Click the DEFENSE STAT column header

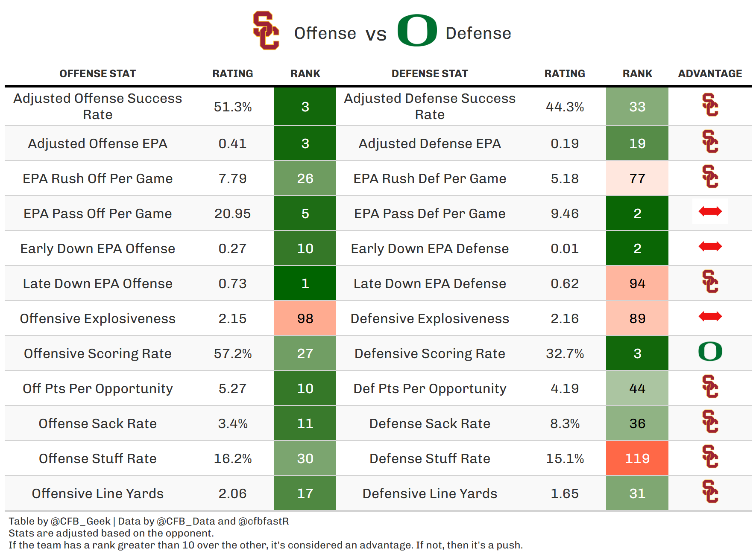tap(430, 74)
